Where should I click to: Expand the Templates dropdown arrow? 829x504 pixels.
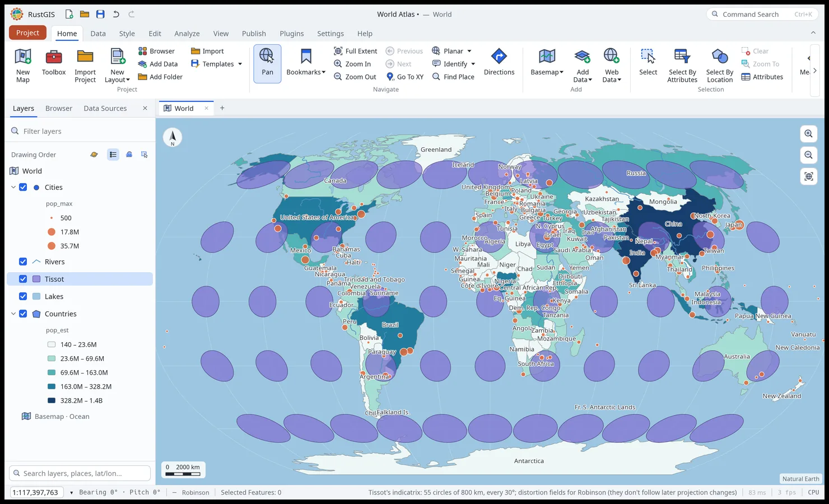click(240, 64)
